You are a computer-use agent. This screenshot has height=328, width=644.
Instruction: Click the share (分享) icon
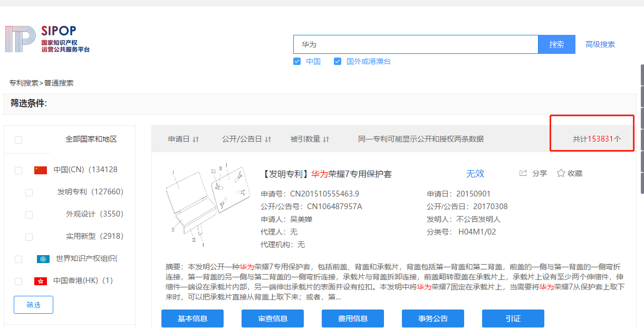click(523, 173)
